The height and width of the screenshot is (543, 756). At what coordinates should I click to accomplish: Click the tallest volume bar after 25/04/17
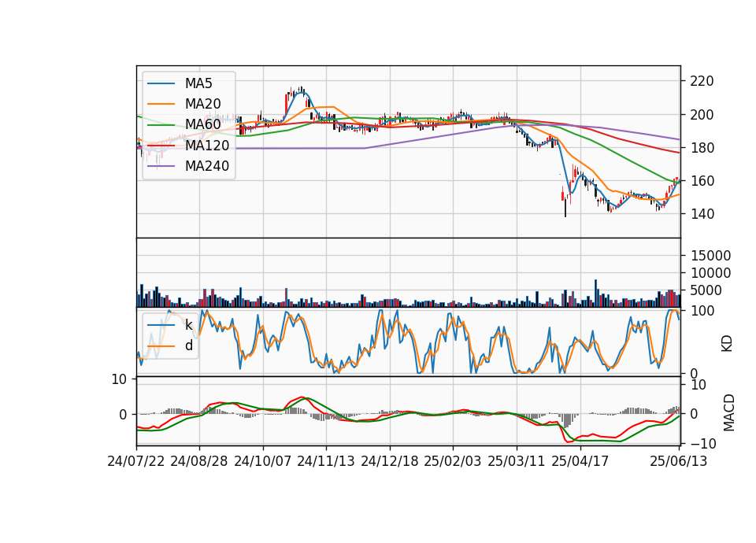596,294
